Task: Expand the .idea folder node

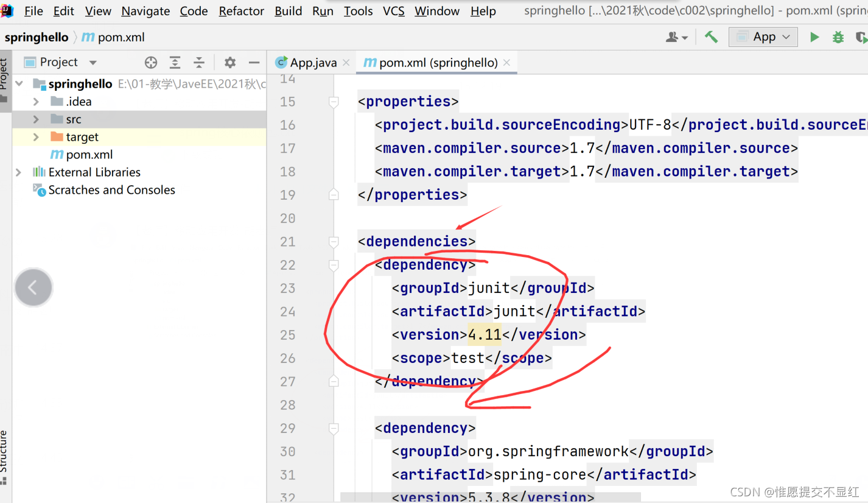Action: [x=36, y=102]
